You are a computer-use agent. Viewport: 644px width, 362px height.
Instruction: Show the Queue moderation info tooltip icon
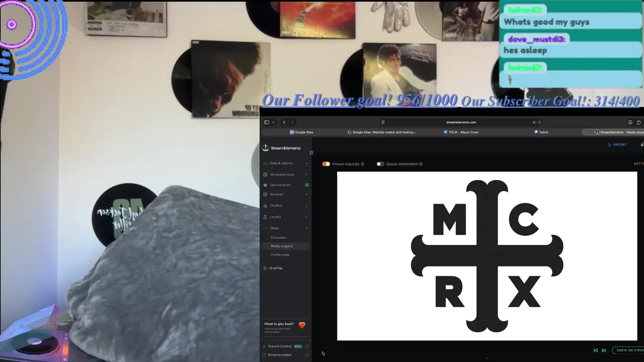coord(421,164)
